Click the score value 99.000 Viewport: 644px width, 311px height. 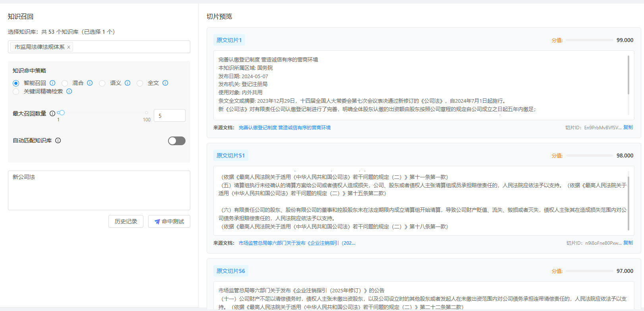(625, 40)
